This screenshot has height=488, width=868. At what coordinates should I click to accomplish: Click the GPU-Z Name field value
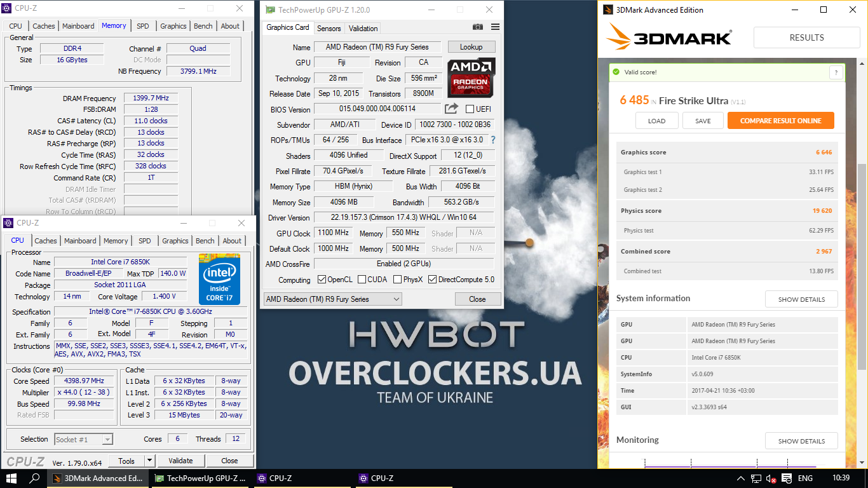pos(377,47)
